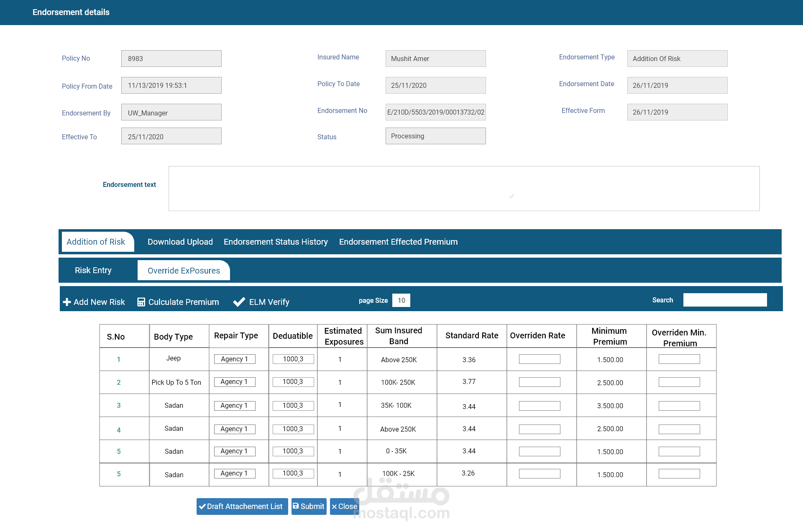Click the checkmark icon for ELM Verify
Image resolution: width=803 pixels, height=532 pixels.
pos(239,302)
